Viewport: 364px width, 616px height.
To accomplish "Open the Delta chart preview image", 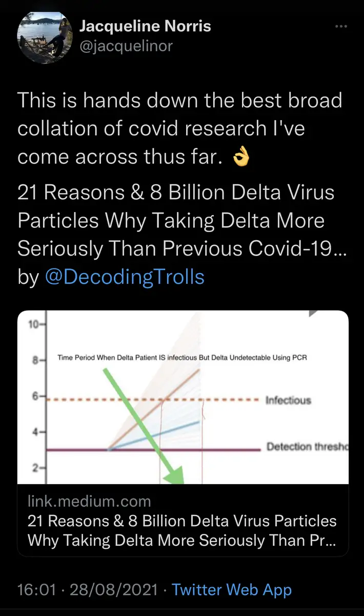I will (183, 397).
